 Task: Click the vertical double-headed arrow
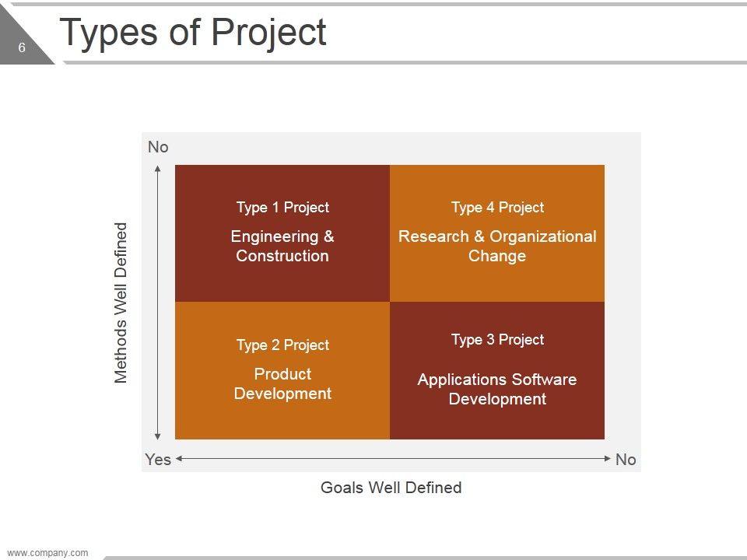pyautogui.click(x=159, y=303)
